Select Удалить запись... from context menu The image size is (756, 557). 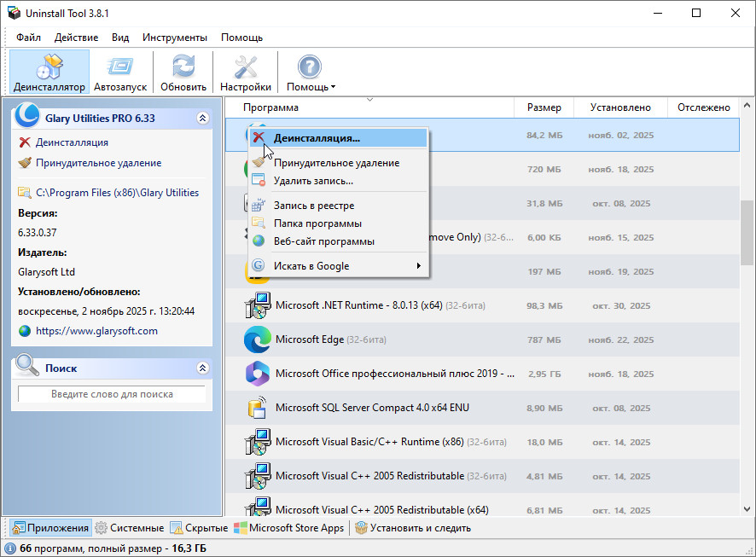click(x=313, y=181)
